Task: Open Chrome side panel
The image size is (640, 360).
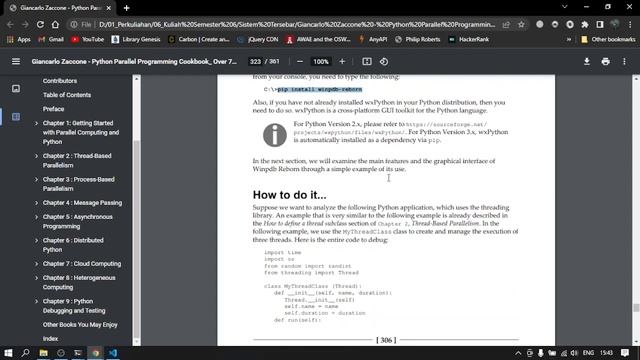Action: [x=600, y=24]
